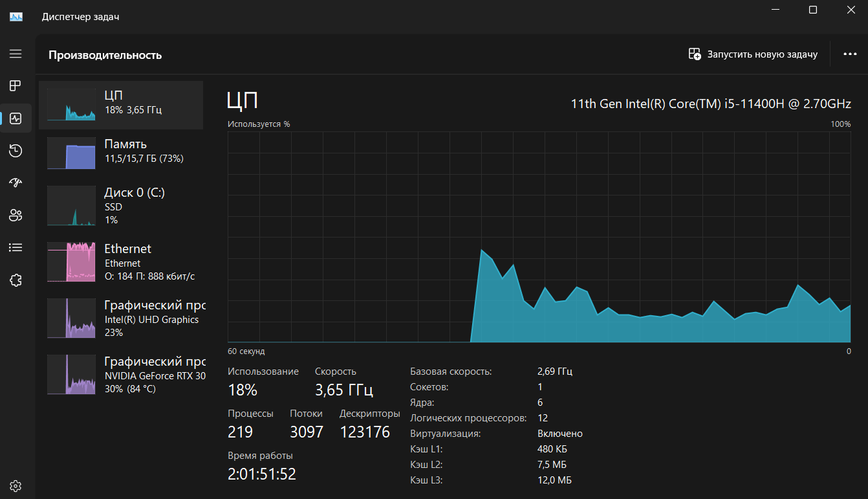Viewport: 868px width, 499px height.
Task: Click the Task Manager app icon in title bar
Action: [16, 17]
